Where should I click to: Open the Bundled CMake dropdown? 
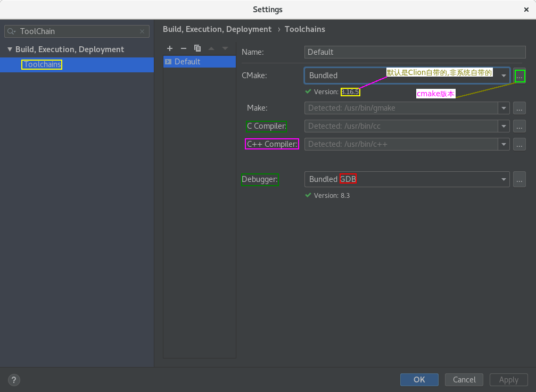tap(504, 76)
